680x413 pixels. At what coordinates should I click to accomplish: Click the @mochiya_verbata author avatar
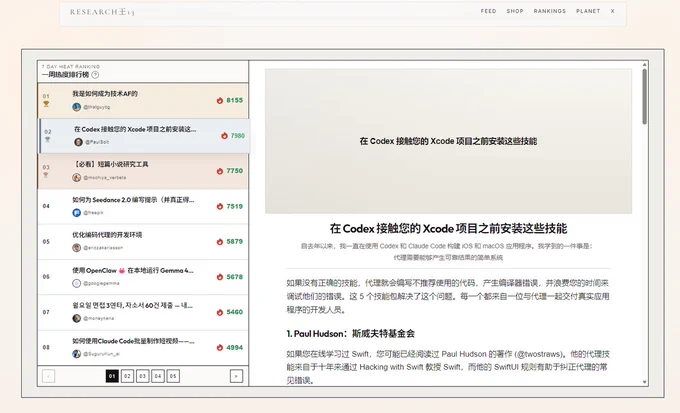point(77,177)
